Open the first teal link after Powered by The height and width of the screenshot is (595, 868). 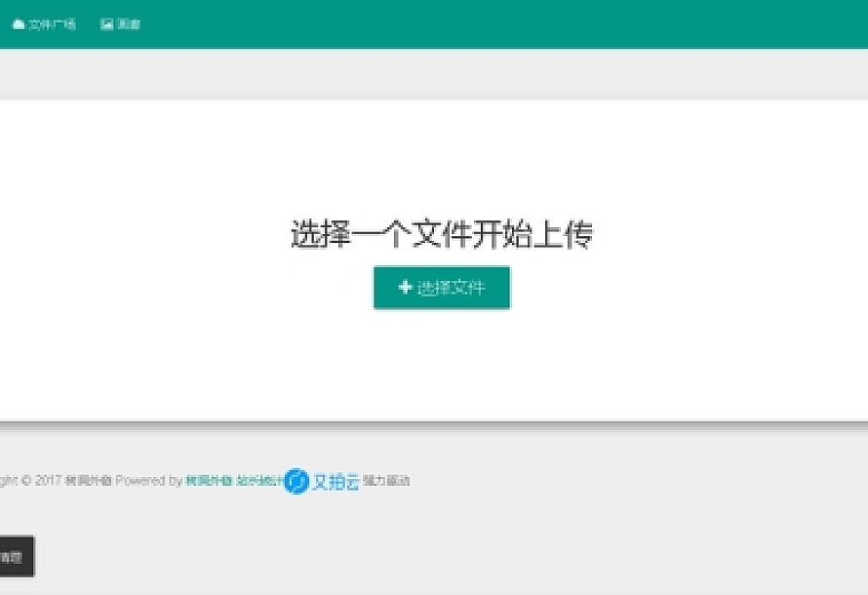(x=208, y=481)
